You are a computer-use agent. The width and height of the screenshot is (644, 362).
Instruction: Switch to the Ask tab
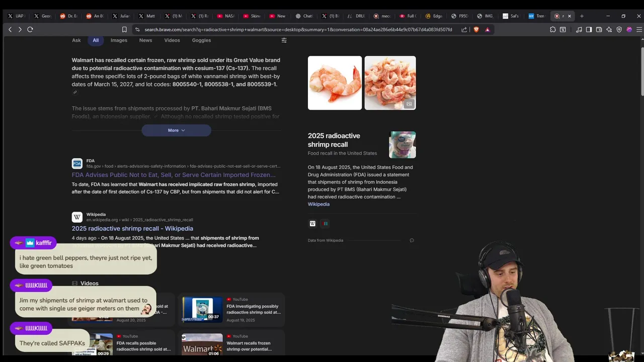76,40
